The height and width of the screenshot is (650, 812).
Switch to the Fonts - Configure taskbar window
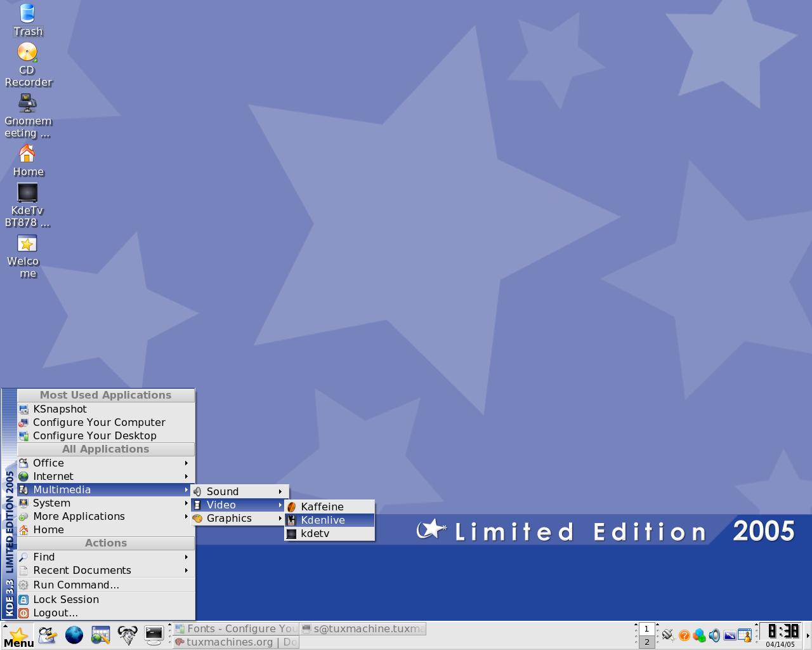tap(236, 628)
